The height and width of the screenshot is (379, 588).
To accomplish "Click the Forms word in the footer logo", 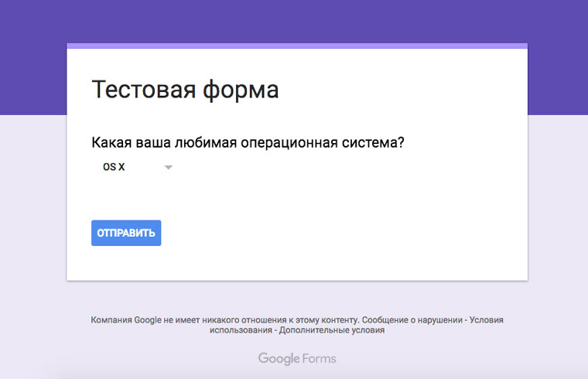I will pyautogui.click(x=319, y=359).
